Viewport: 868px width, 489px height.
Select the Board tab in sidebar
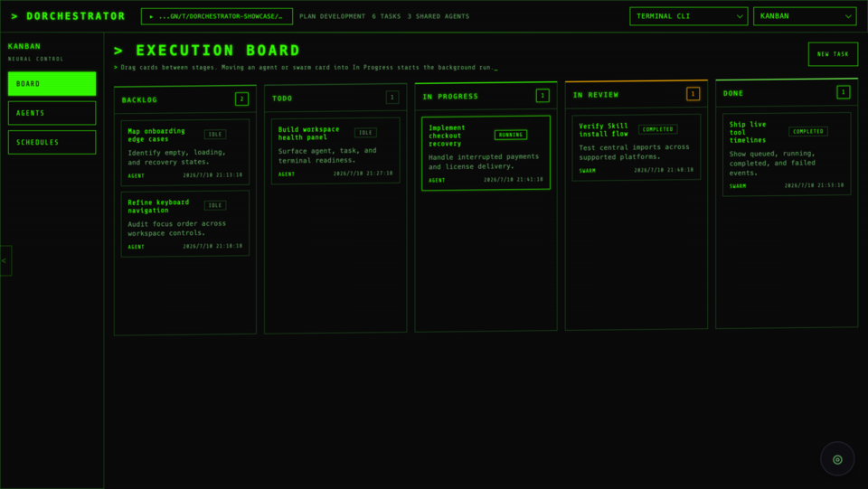(x=52, y=83)
